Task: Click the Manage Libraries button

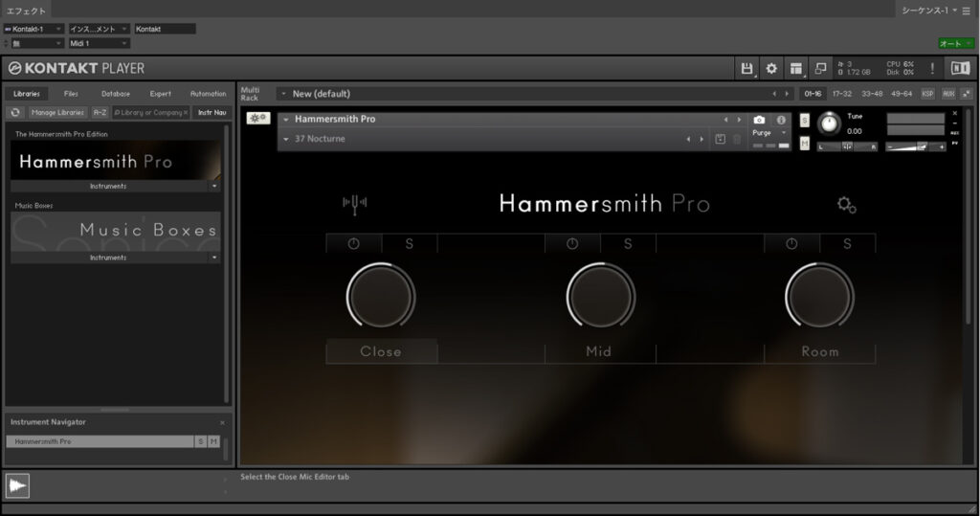Action: coord(57,113)
